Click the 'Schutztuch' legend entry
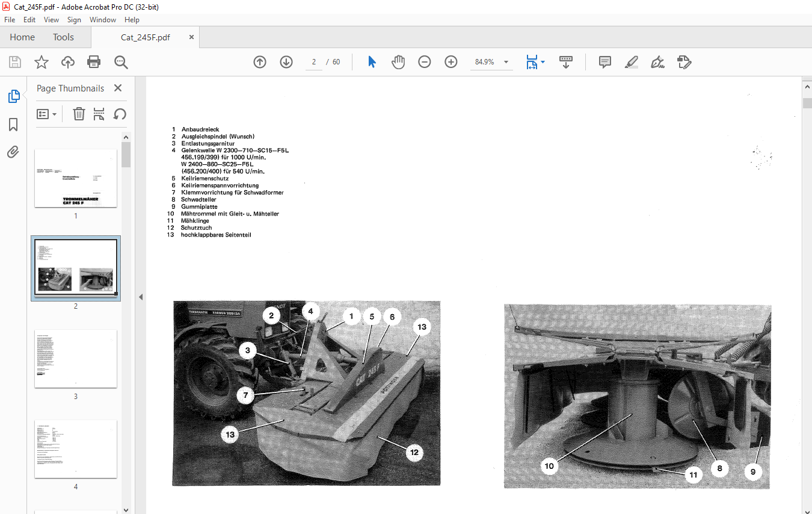The height and width of the screenshot is (514, 812). (197, 228)
